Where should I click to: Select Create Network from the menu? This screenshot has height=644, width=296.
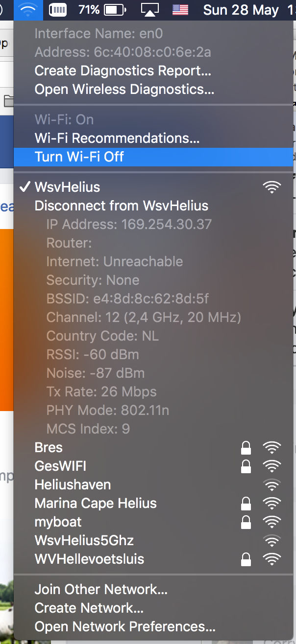88,608
